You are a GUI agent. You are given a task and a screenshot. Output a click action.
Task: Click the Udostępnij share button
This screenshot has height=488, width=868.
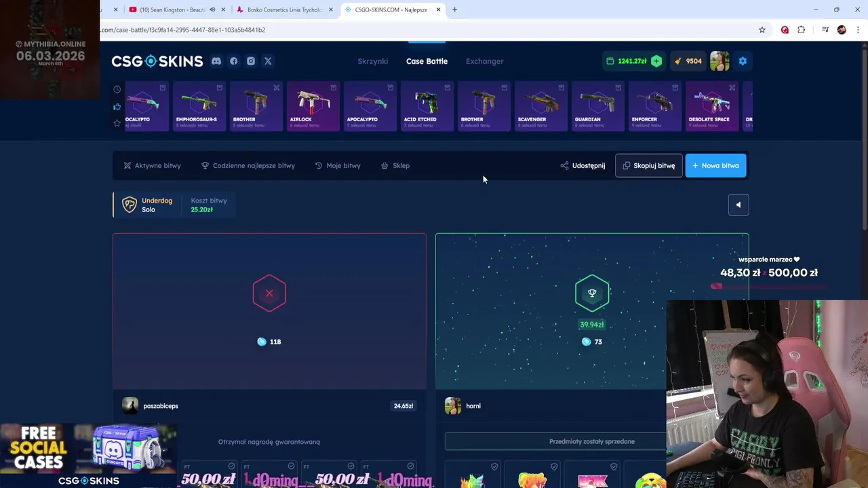pos(583,165)
